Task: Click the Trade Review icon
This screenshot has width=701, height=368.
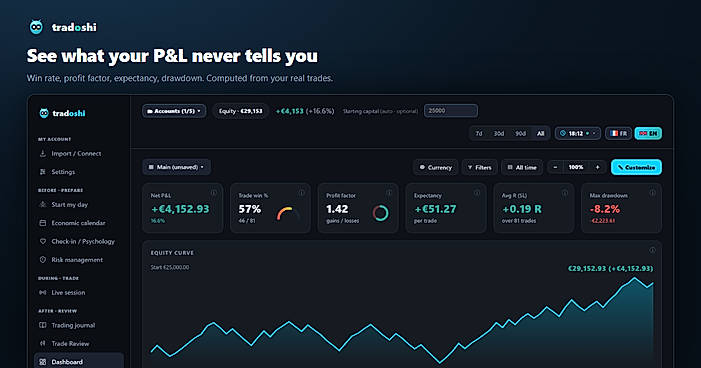Action: (x=43, y=343)
